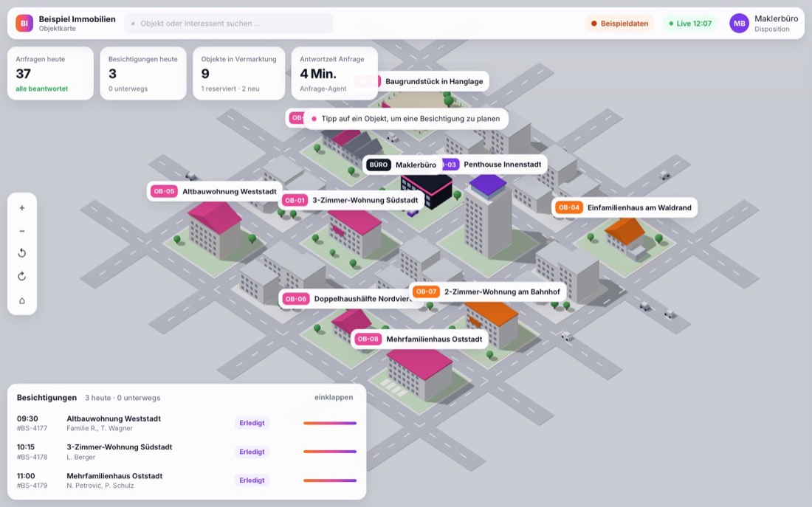The height and width of the screenshot is (507, 812).
Task: Rotate the map clockwise
Action: 21,277
